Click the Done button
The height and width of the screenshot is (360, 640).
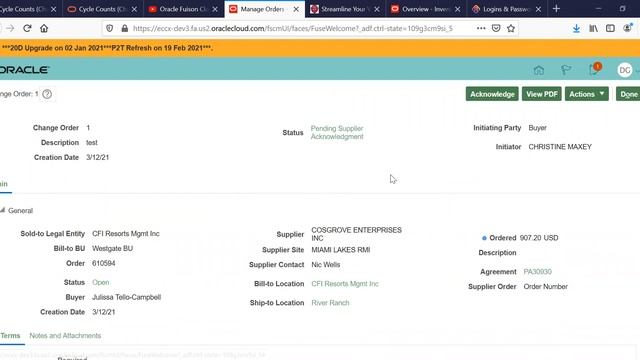628,94
